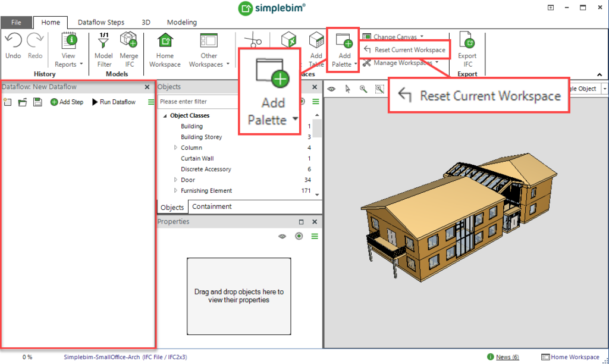Open the selection mode dropdown in 3D toolbar
This screenshot has height=364, width=609.
(605, 89)
